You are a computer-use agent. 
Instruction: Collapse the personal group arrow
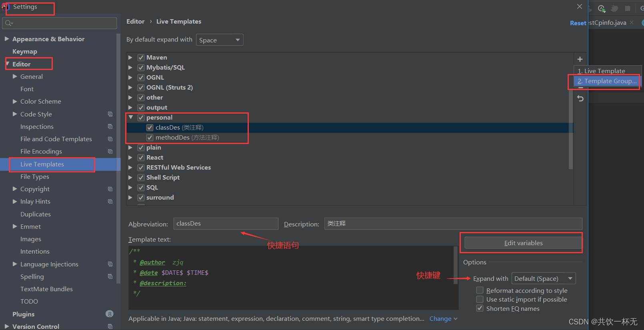[130, 117]
